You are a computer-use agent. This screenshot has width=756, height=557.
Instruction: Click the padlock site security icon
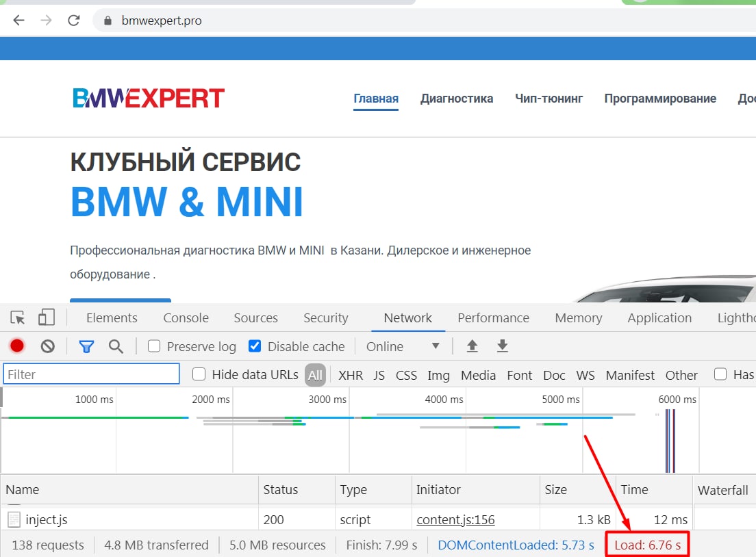[x=108, y=21]
